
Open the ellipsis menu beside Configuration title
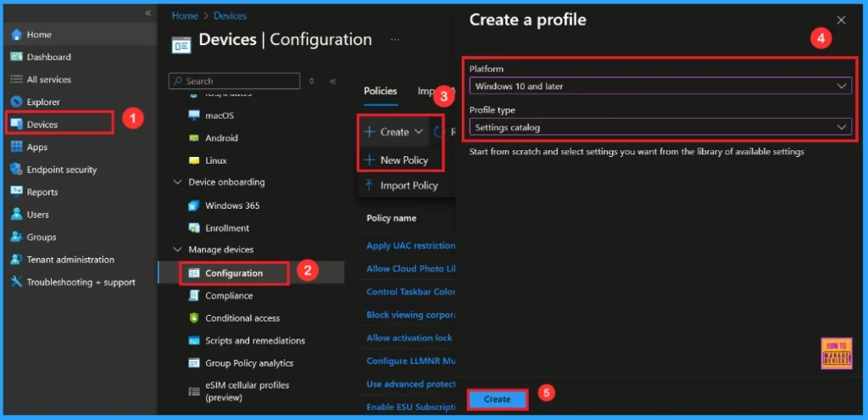point(395,40)
